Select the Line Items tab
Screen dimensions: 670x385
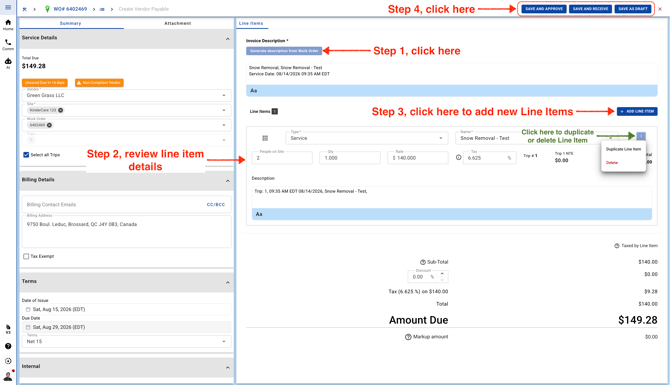(251, 24)
